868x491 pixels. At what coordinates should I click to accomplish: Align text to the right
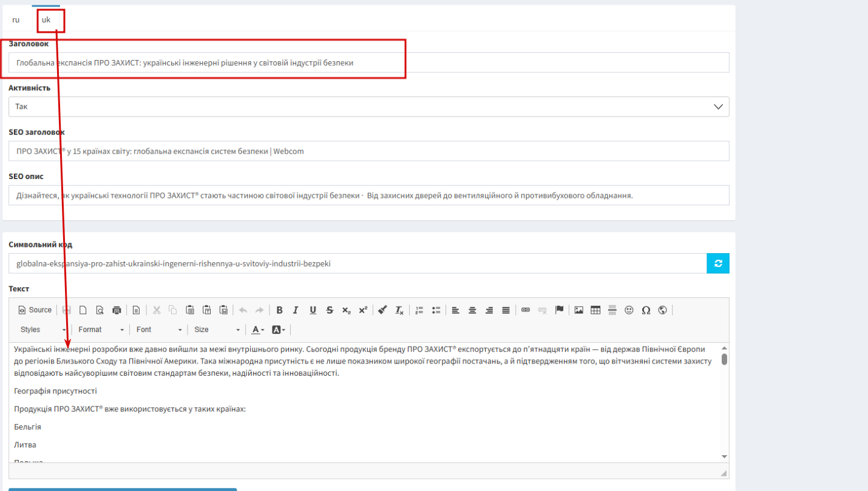point(489,310)
